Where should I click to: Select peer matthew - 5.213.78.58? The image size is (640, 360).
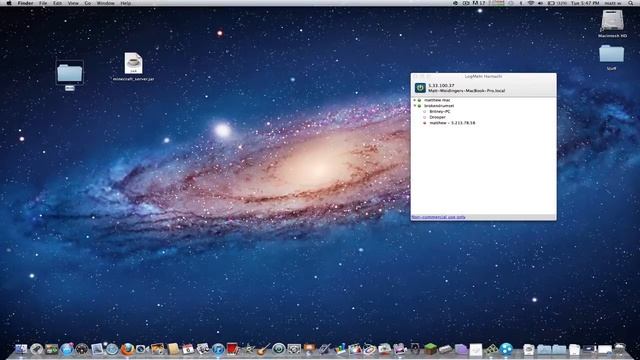[452, 123]
